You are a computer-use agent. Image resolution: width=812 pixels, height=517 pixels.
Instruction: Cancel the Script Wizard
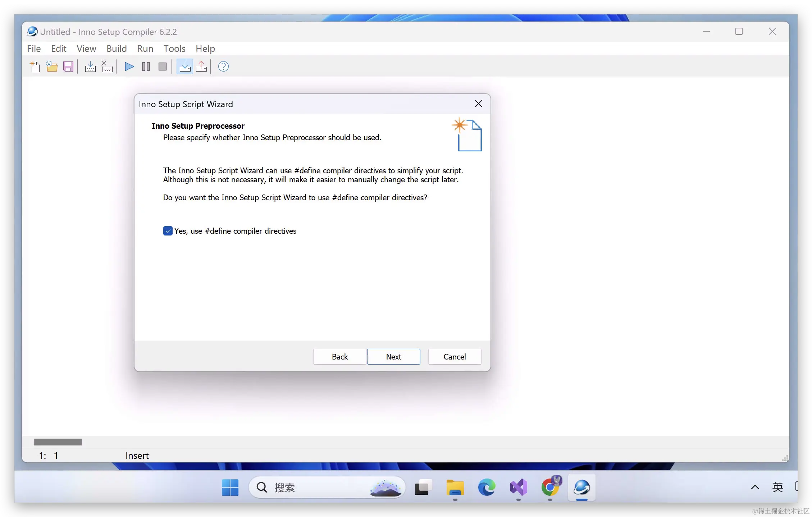[455, 357]
